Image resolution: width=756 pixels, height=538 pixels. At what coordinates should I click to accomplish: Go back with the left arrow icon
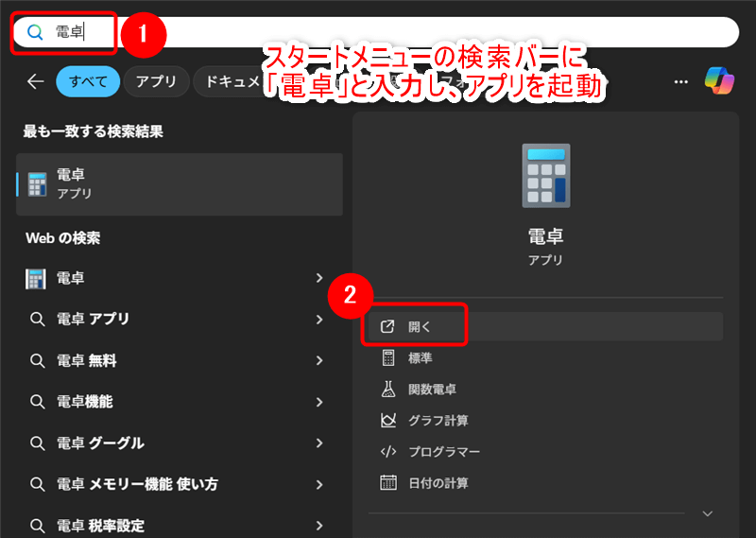36,81
